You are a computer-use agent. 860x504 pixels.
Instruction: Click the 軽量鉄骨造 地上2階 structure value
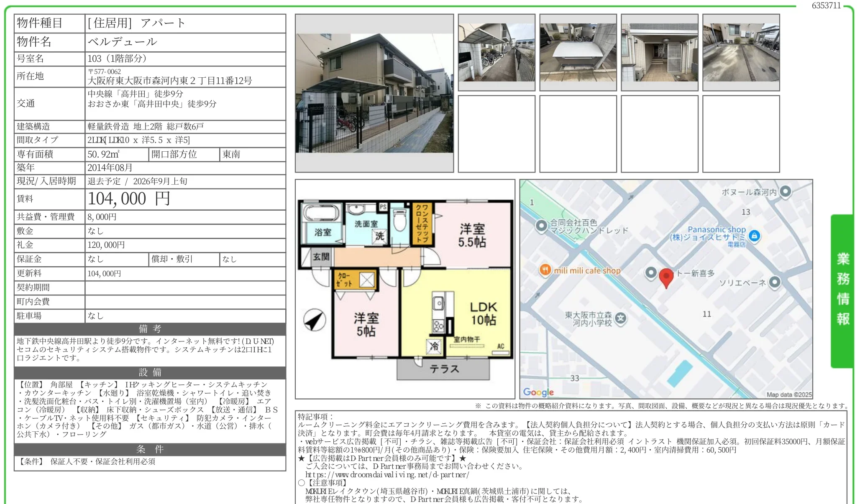[x=146, y=126]
